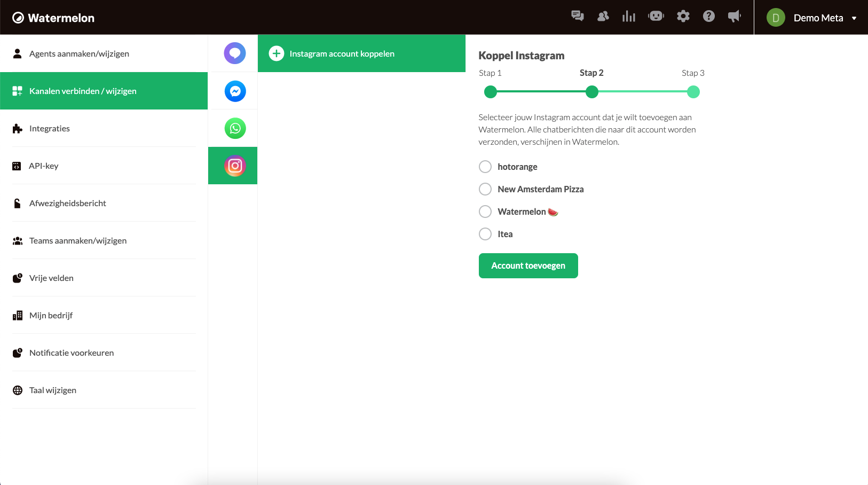Viewport: 868px width, 485px height.
Task: Click the Stap 1 progress dot
Action: [491, 92]
